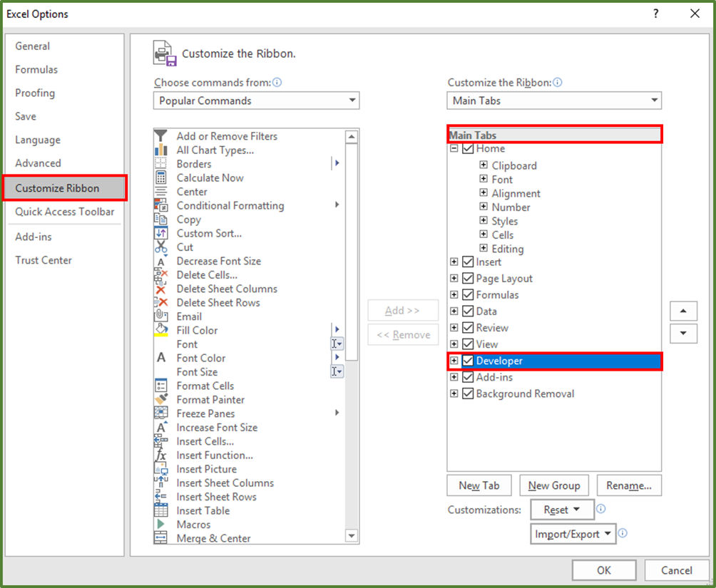Image resolution: width=716 pixels, height=588 pixels.
Task: Collapse the Home tab tree item
Action: point(454,149)
